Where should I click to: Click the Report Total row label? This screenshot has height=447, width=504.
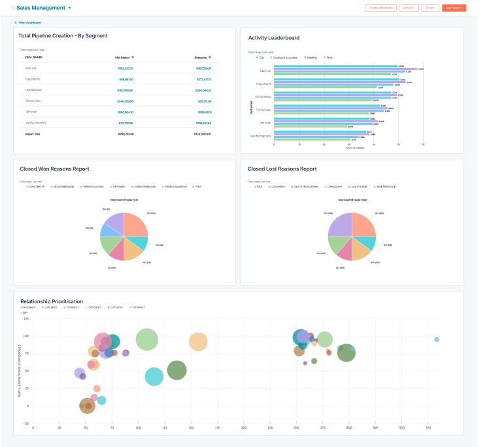[x=33, y=134]
